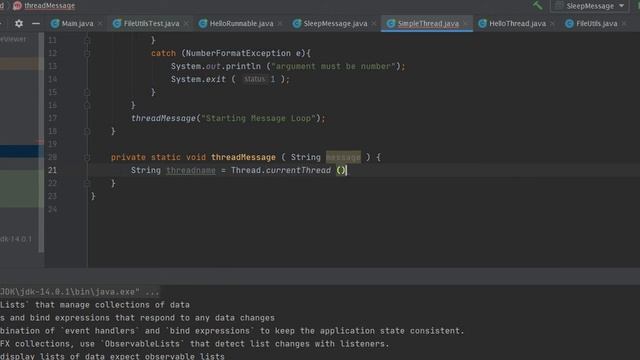Click the highlighted message parameter
Screen dimensions: 640x360
pyautogui.click(x=343, y=157)
